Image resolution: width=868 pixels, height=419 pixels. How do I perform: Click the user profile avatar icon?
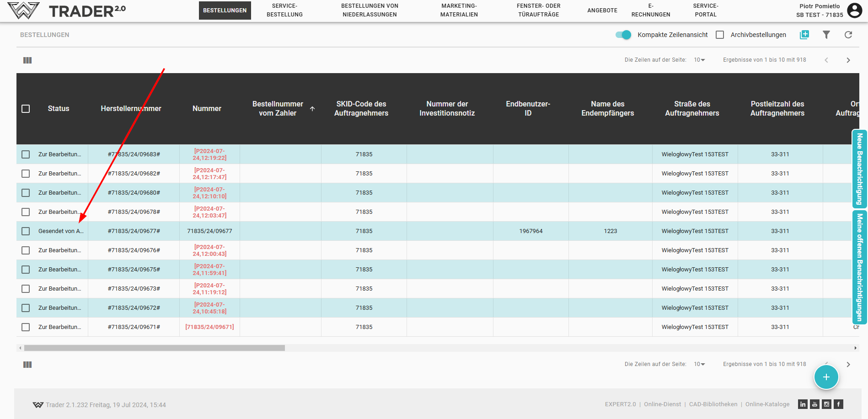click(x=854, y=10)
